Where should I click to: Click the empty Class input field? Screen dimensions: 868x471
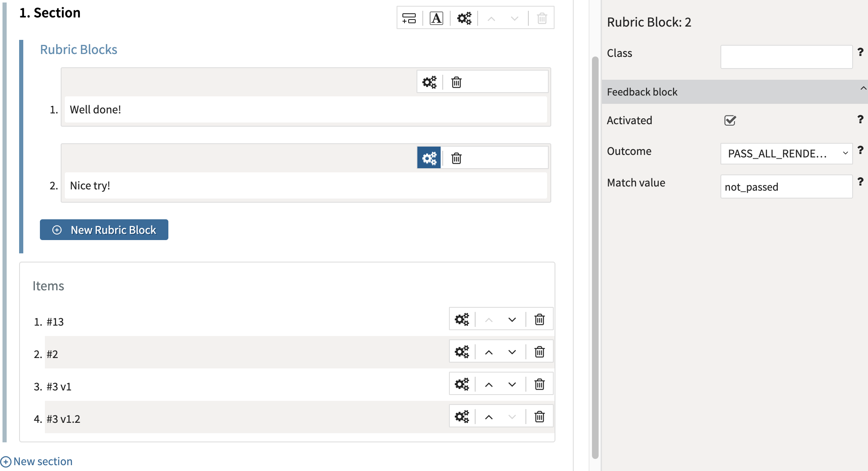click(x=786, y=56)
